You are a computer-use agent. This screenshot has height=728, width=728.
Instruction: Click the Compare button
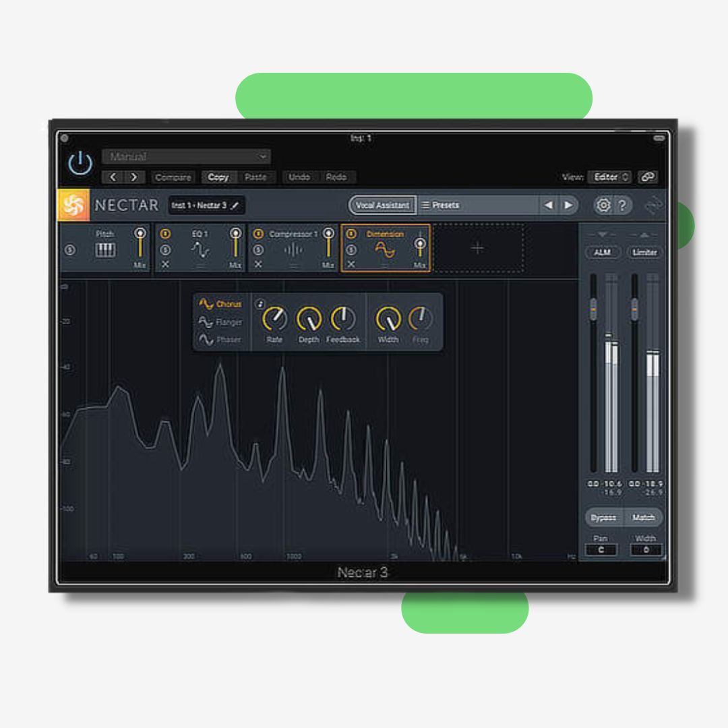click(x=173, y=177)
